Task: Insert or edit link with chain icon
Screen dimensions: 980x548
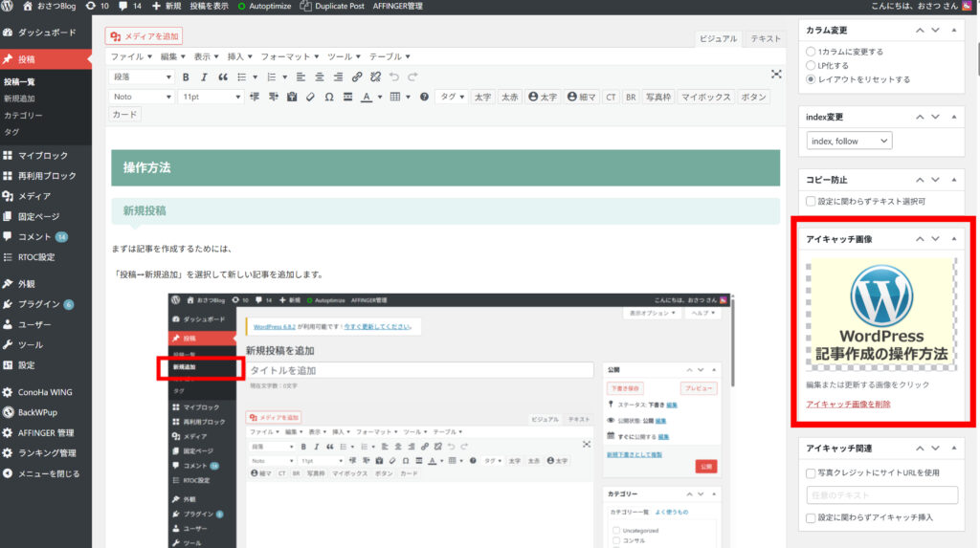Action: [x=357, y=77]
